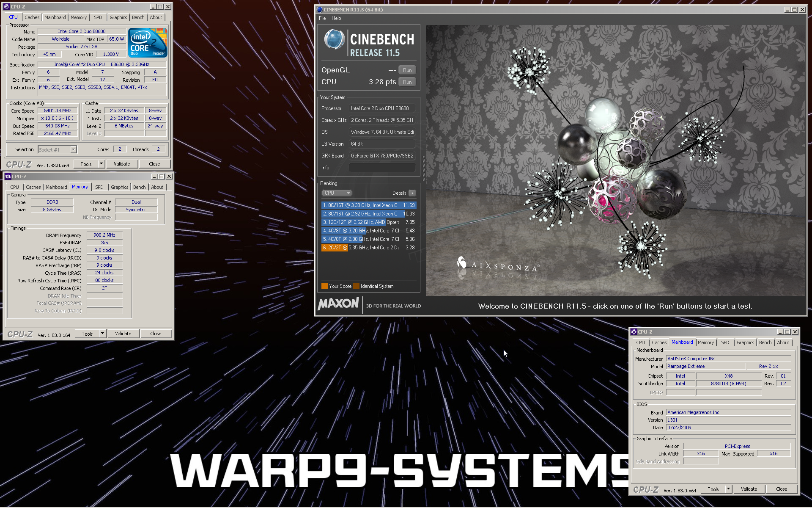Screen dimensions: 812x508
Task: Select the SPD tab in CPU-Z Memory window
Action: 99,187
